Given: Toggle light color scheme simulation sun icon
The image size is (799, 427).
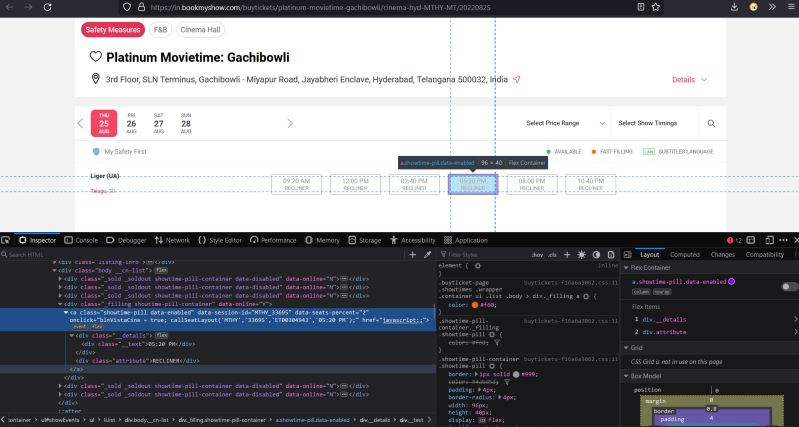Looking at the screenshot, I should [581, 255].
